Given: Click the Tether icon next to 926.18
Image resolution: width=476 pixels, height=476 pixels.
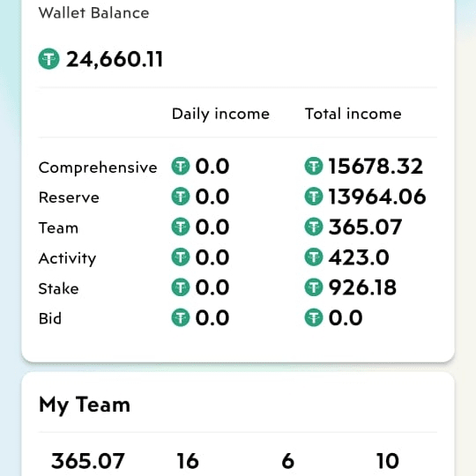Looking at the screenshot, I should pos(314,287).
